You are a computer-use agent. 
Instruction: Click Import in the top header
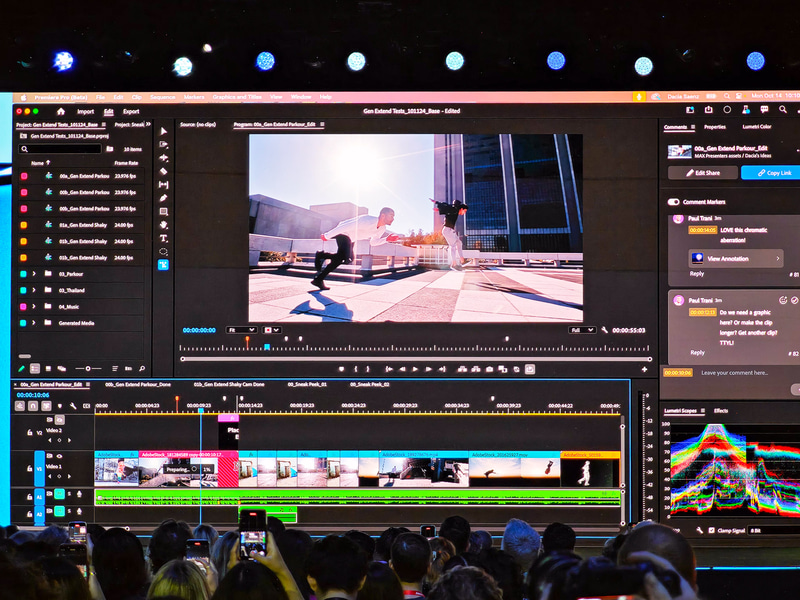tap(85, 111)
